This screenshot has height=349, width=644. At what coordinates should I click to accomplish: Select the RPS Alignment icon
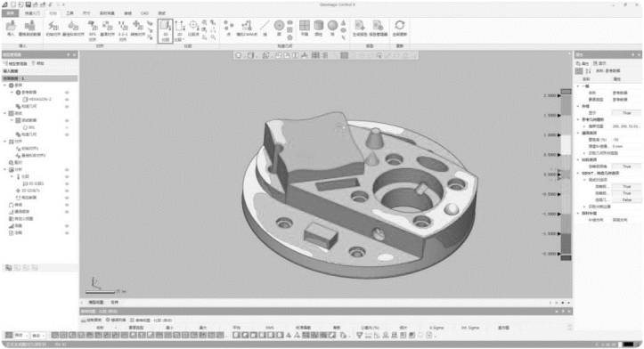[x=93, y=31]
